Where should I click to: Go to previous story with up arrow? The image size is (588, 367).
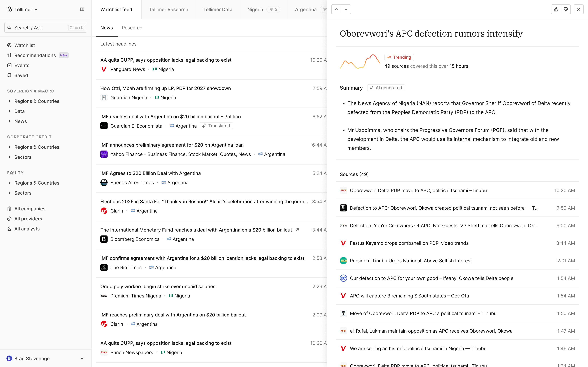336,9
